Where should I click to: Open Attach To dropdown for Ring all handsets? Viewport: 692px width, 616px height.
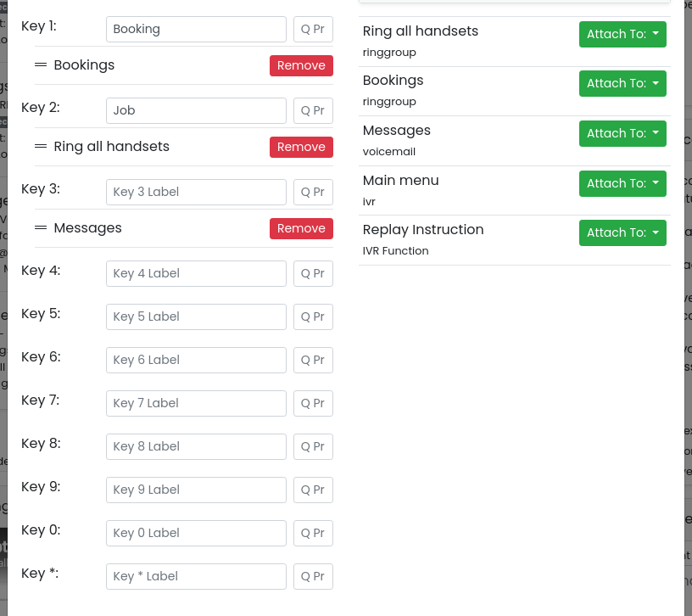click(x=622, y=34)
